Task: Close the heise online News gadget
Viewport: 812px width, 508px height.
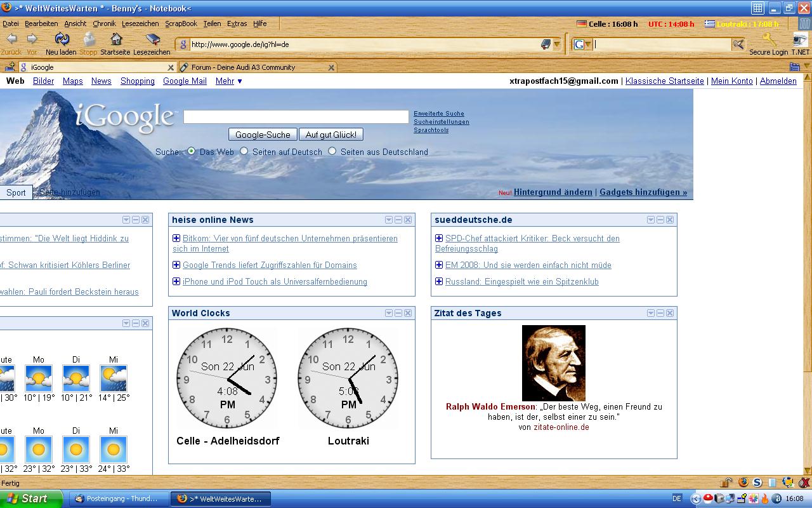Action: coord(408,220)
